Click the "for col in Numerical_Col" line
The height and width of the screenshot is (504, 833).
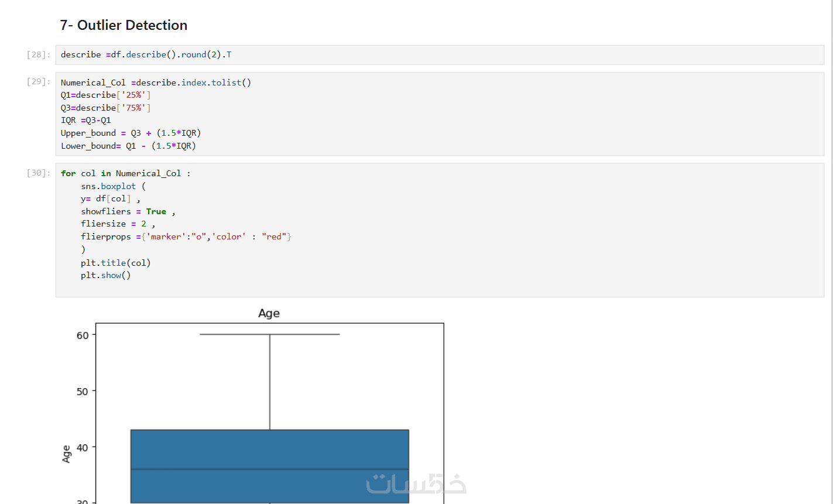click(x=125, y=173)
